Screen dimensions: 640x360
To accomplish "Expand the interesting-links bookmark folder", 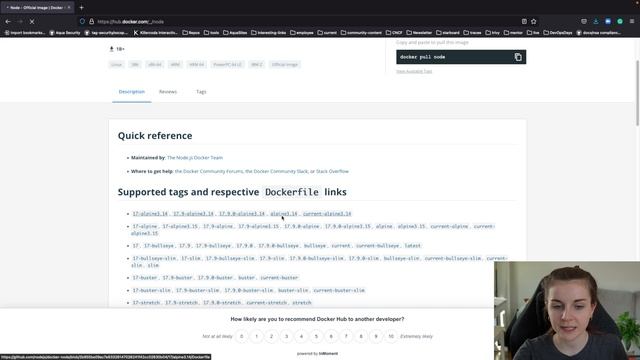I will (269, 33).
